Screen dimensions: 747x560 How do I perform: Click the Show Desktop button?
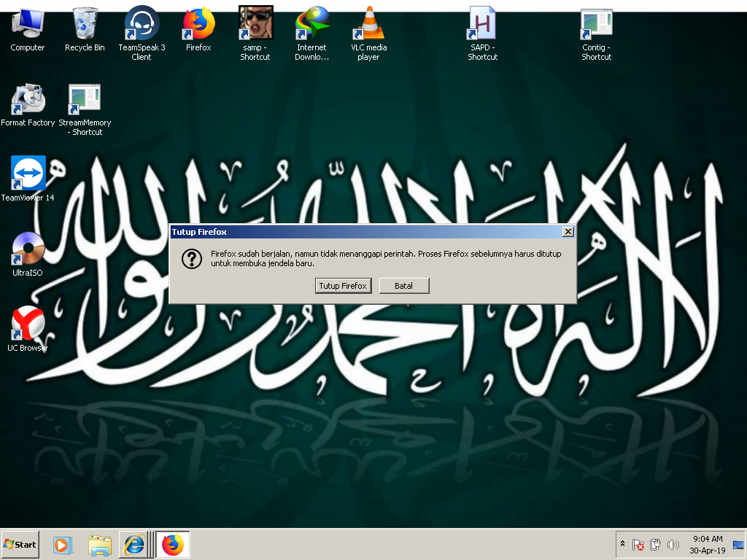[x=738, y=545]
